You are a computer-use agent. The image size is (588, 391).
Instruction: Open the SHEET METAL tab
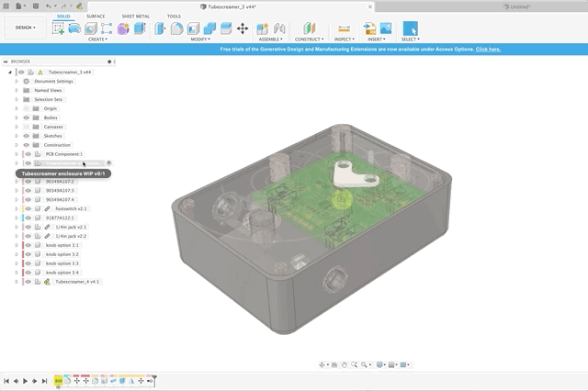point(134,16)
